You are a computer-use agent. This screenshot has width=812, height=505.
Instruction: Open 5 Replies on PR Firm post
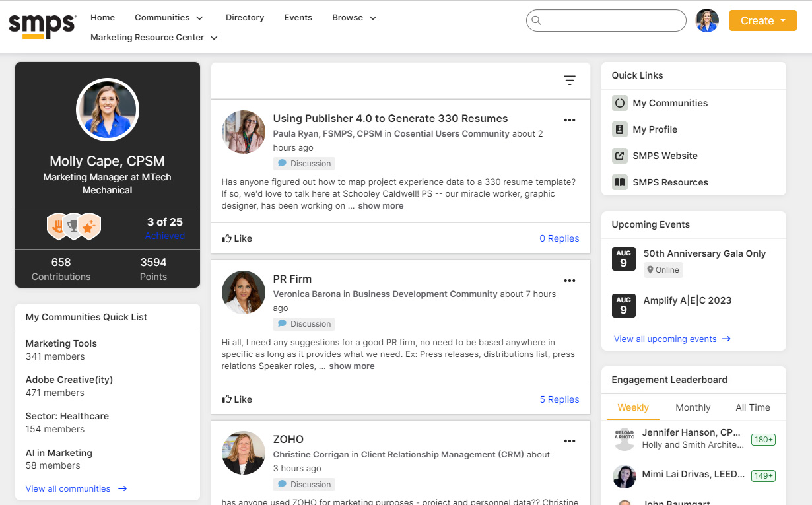pos(559,399)
